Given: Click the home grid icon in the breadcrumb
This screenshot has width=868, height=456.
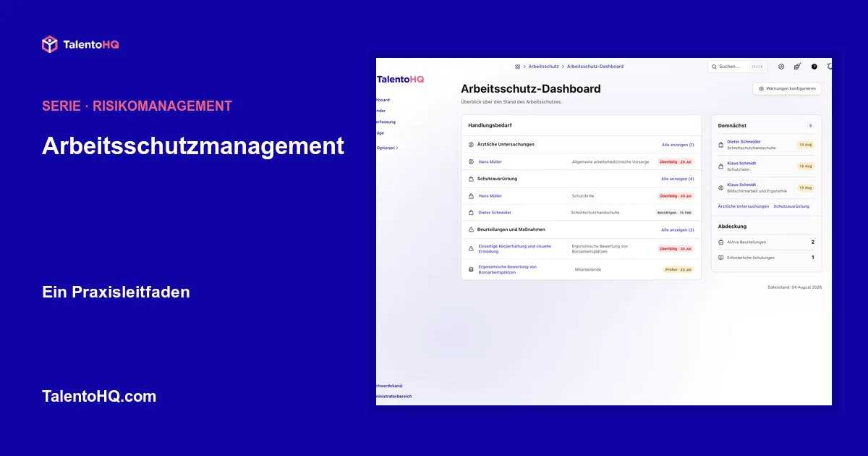Looking at the screenshot, I should point(518,67).
